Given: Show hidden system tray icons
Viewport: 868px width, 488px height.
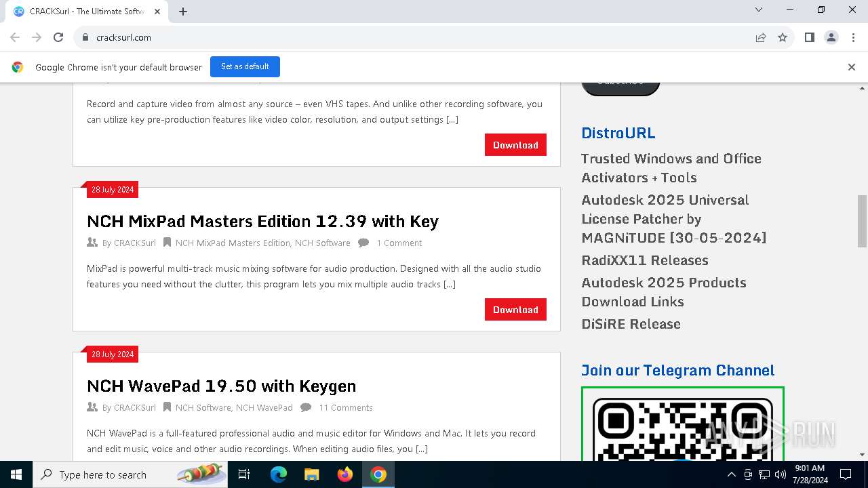Looking at the screenshot, I should coord(731,474).
